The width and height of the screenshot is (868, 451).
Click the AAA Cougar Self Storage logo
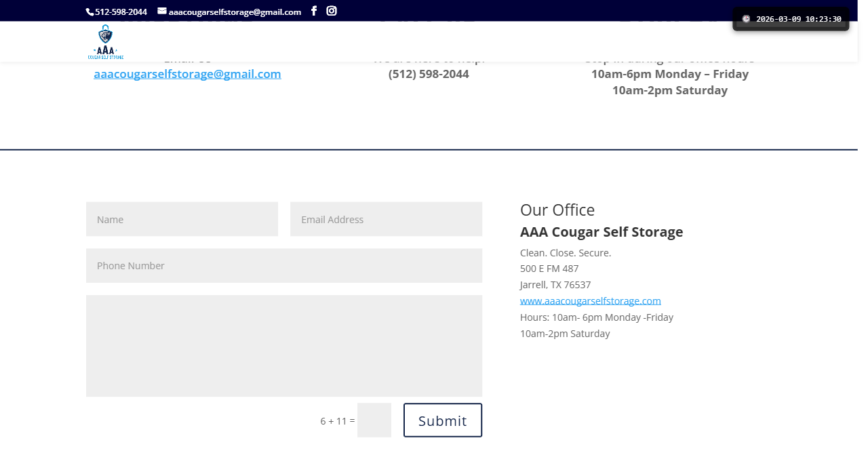106,42
